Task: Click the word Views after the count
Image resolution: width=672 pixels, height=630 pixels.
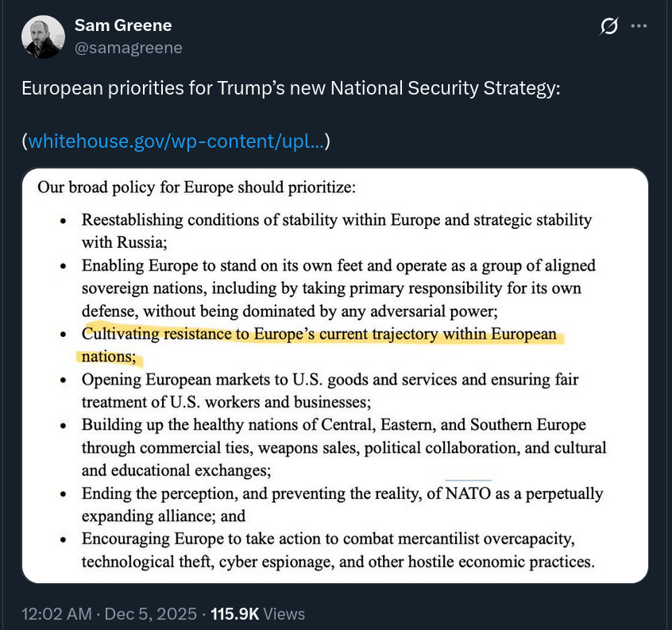Action: [284, 614]
